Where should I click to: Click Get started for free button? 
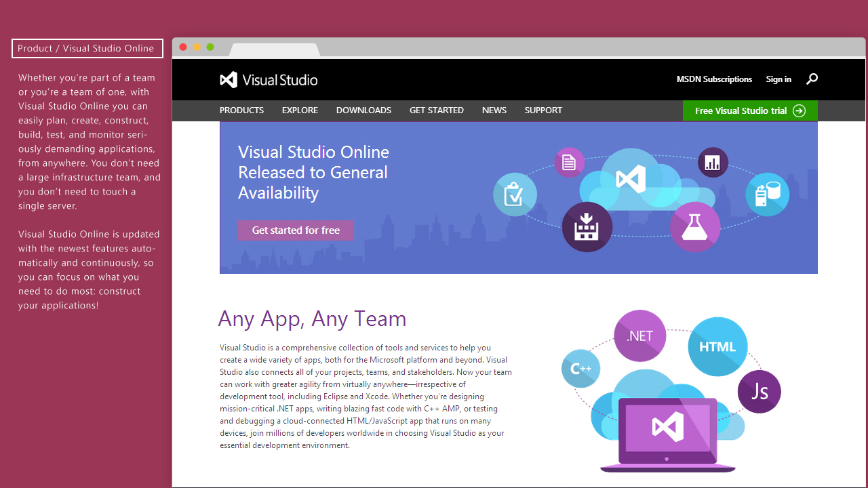pos(296,230)
